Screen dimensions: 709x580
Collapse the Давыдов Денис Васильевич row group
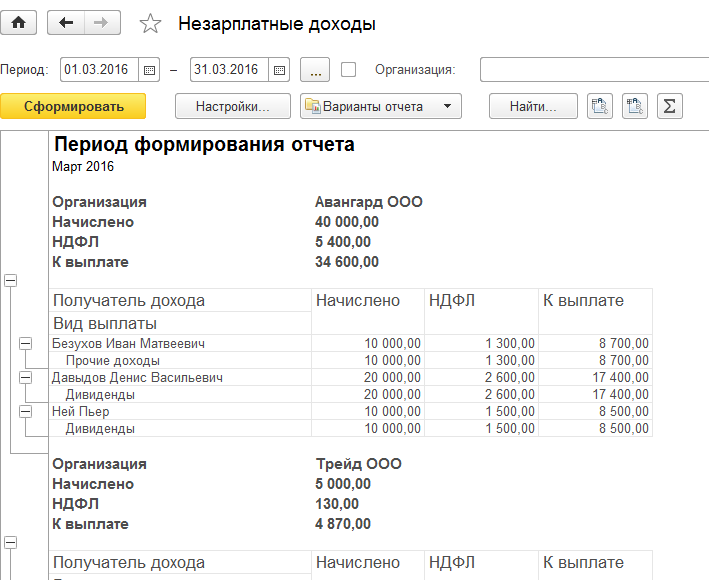pyautogui.click(x=26, y=377)
